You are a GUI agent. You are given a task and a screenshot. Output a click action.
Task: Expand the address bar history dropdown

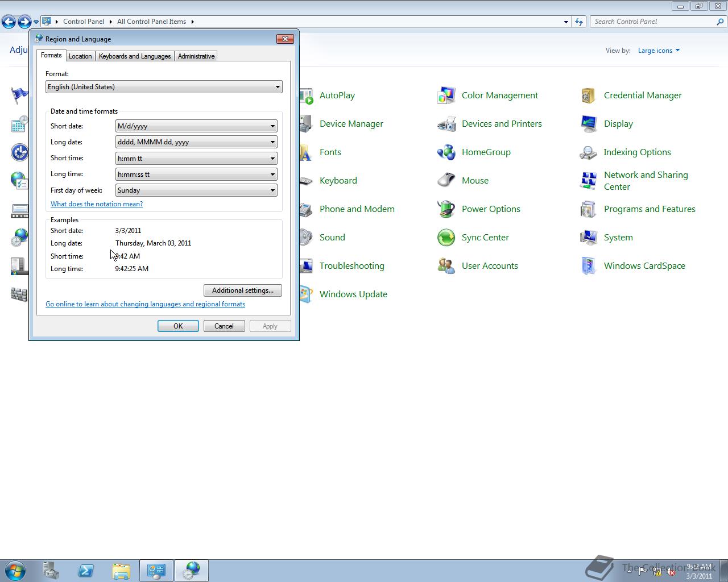pos(566,22)
